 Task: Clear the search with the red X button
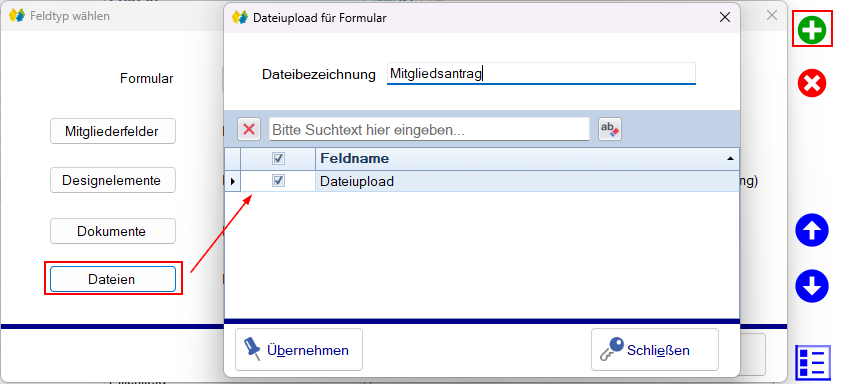point(249,129)
